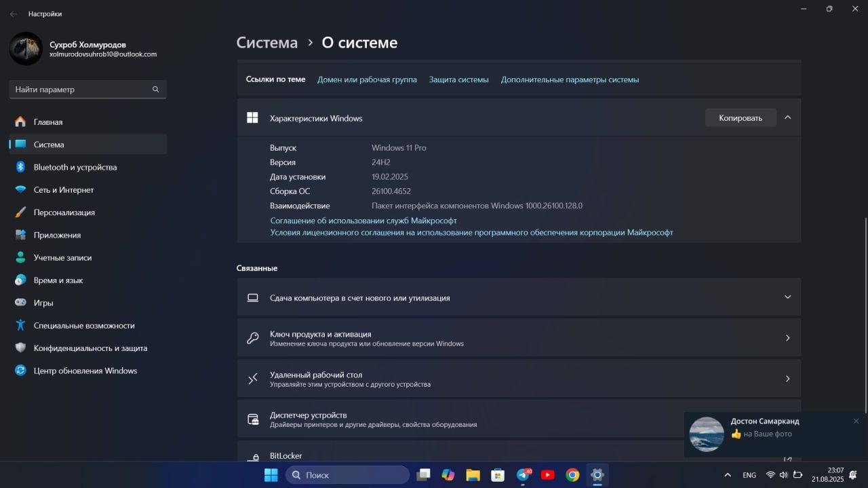The width and height of the screenshot is (868, 488).
Task: Open Google Chrome from the taskbar
Action: point(573,475)
